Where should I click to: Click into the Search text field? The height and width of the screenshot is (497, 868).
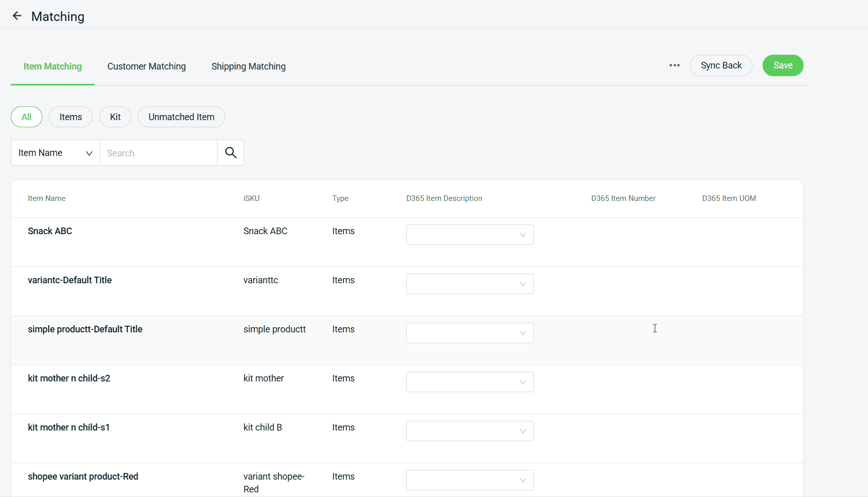159,153
